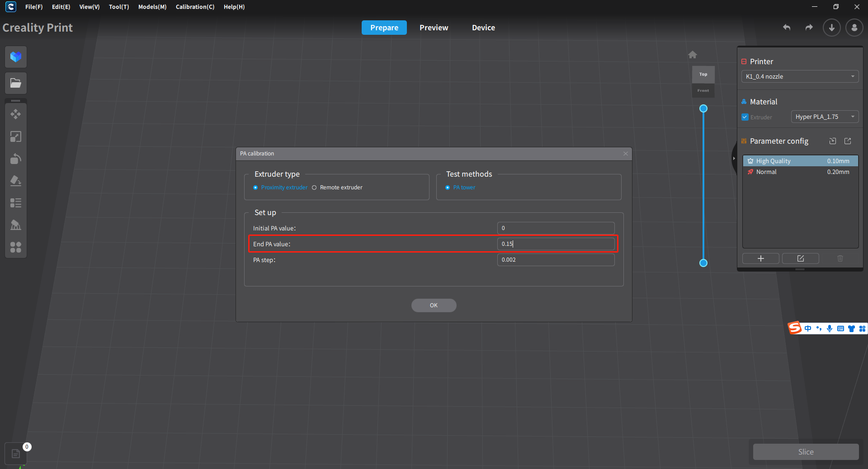Select the High Quality 0.10mm profile
Image resolution: width=868 pixels, height=469 pixels.
(801, 161)
